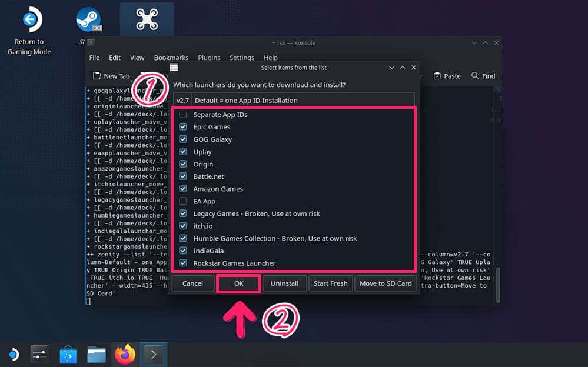
Task: Click the Konsole vertical scrollbar
Action: pyautogui.click(x=498, y=285)
